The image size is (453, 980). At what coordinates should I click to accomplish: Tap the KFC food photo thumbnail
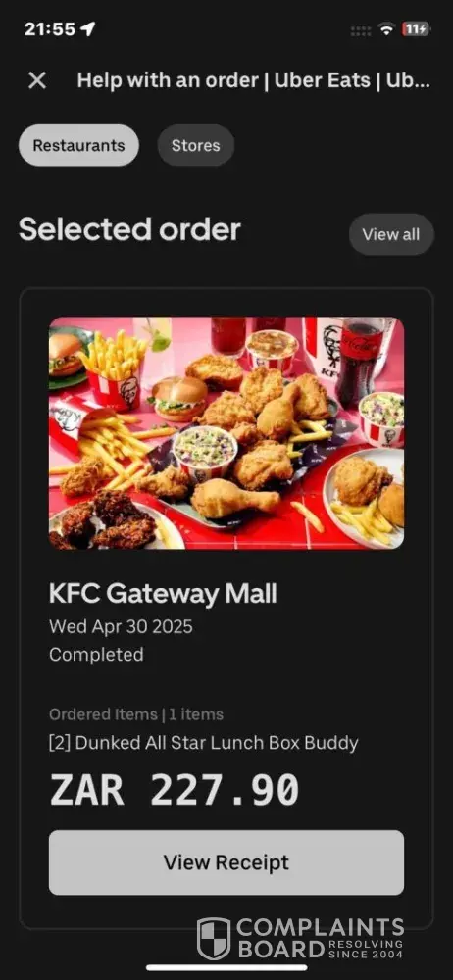(226, 433)
